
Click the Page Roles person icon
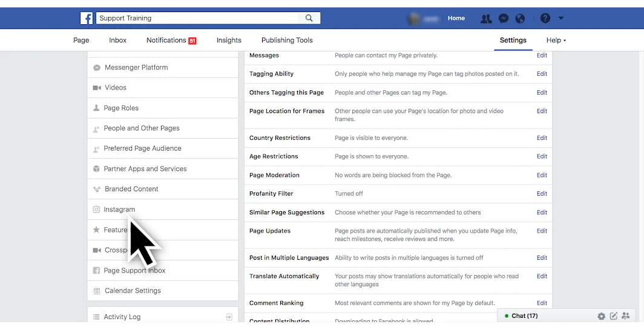pyautogui.click(x=96, y=108)
